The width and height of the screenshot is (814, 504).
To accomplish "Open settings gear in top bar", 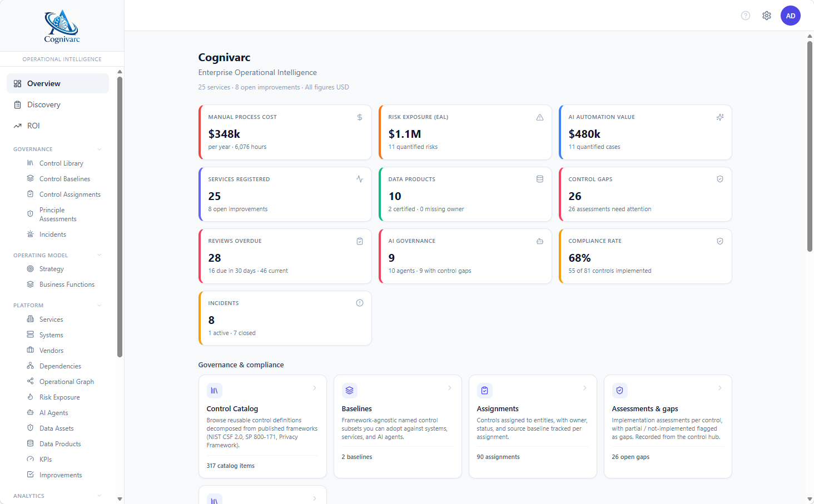I will point(767,16).
